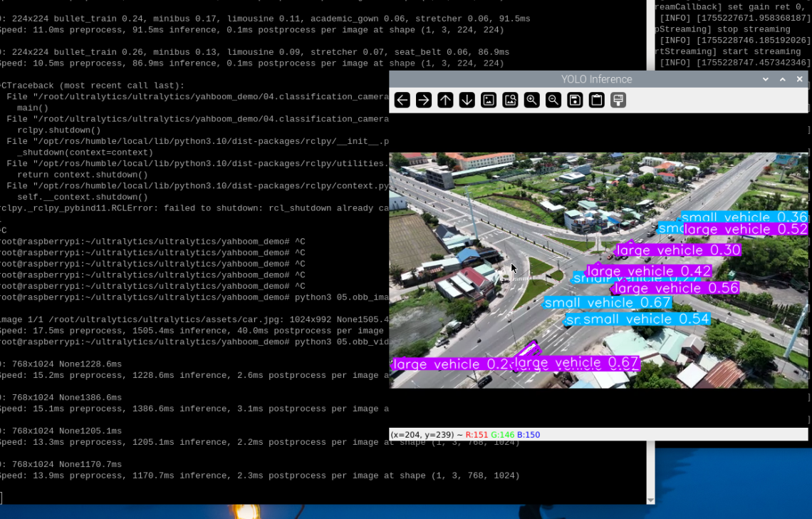Reset image to original size
Screen dimensions: 812x519
(x=489, y=100)
